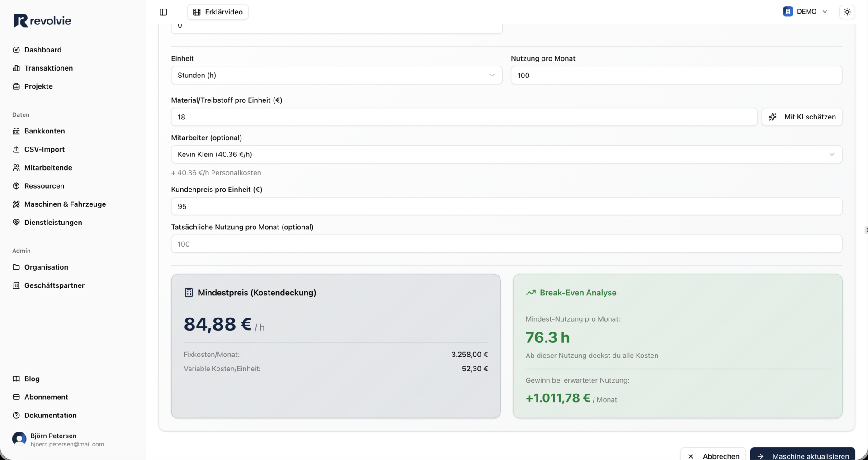Open Dienstleistungen from the sidebar

click(53, 223)
